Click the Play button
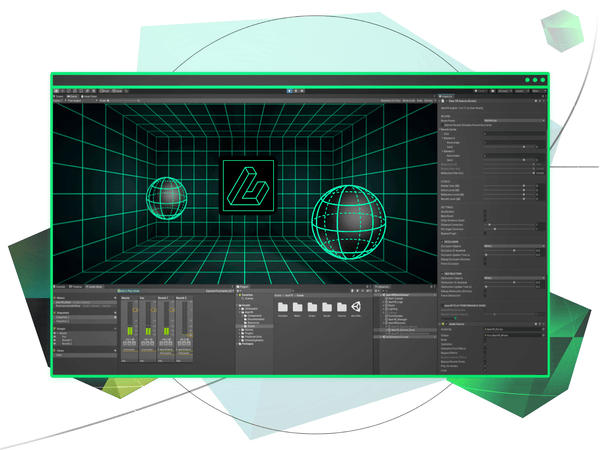 [x=290, y=91]
